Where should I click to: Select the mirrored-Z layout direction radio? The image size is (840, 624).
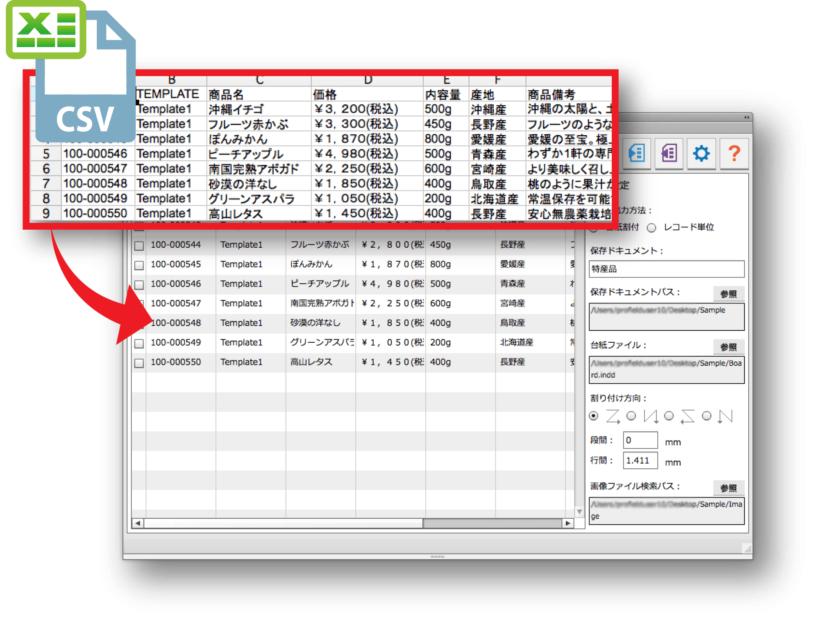click(669, 416)
